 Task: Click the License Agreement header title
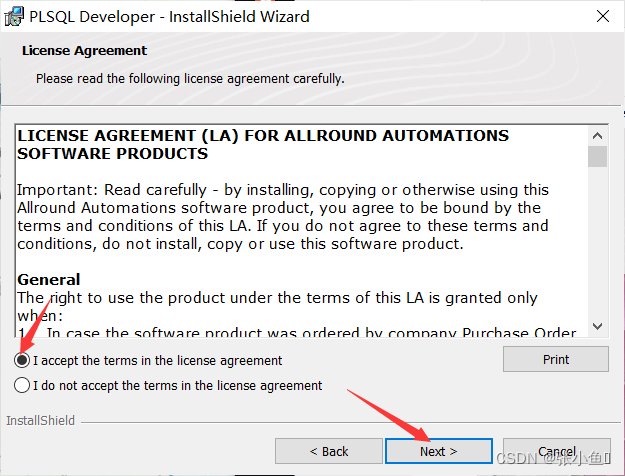pos(85,51)
